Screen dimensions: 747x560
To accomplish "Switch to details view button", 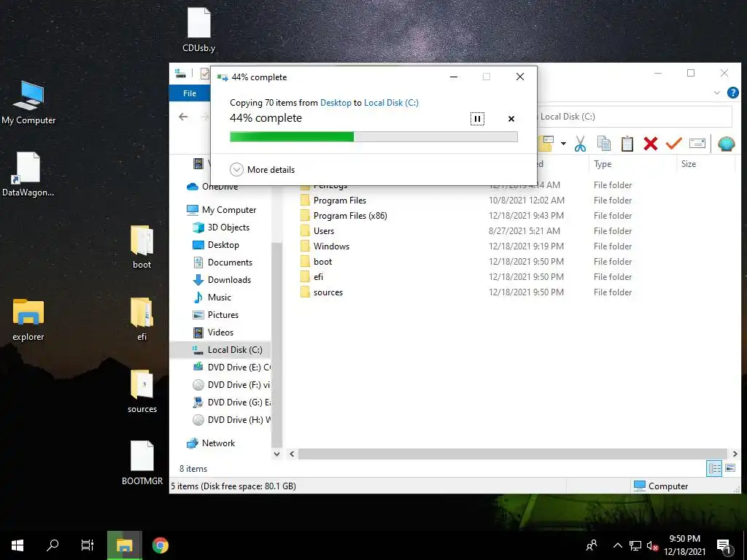I will pyautogui.click(x=713, y=468).
